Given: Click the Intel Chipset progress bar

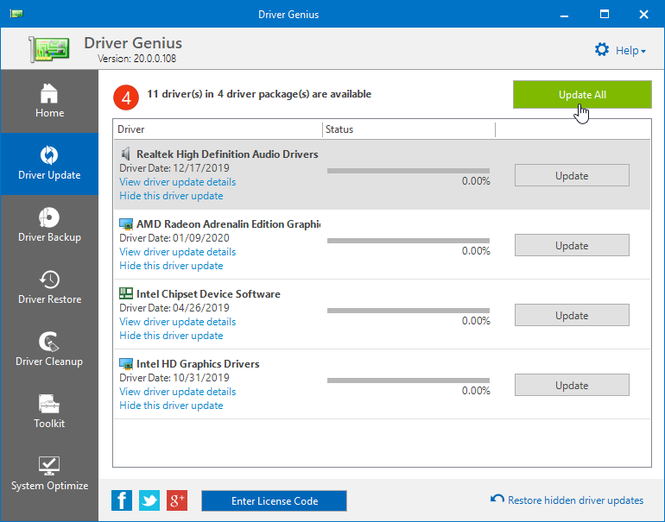Looking at the screenshot, I should tap(408, 310).
